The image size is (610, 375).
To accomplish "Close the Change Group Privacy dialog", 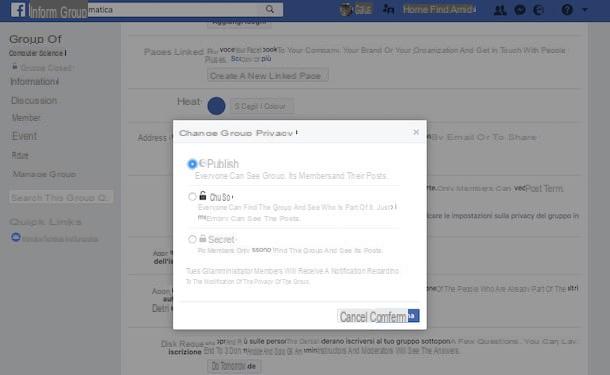I will tap(416, 132).
